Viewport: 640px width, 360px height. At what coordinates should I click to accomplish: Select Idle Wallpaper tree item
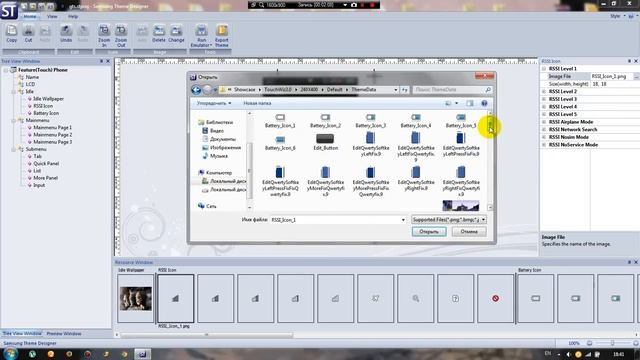pyautogui.click(x=48, y=99)
